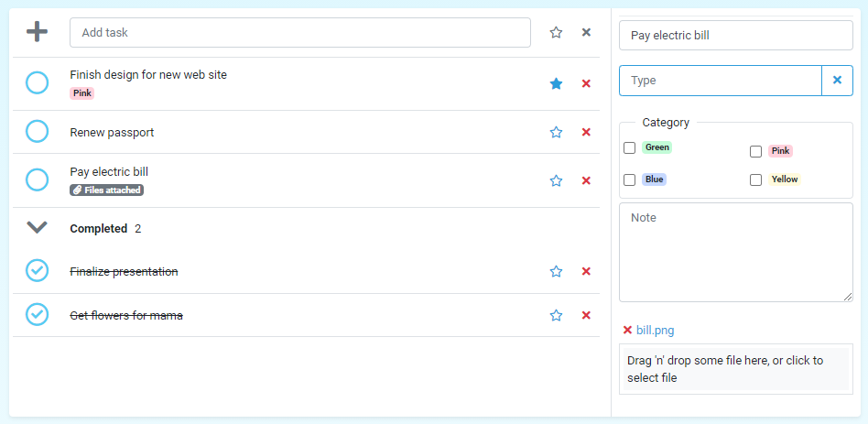
Task: Click into the Note text area
Action: [x=736, y=252]
